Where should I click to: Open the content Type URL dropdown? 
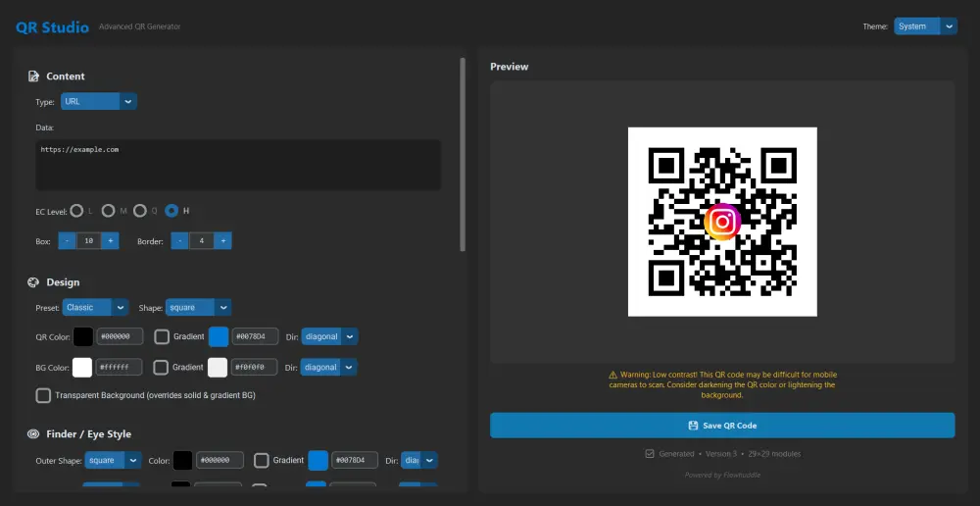tap(99, 101)
